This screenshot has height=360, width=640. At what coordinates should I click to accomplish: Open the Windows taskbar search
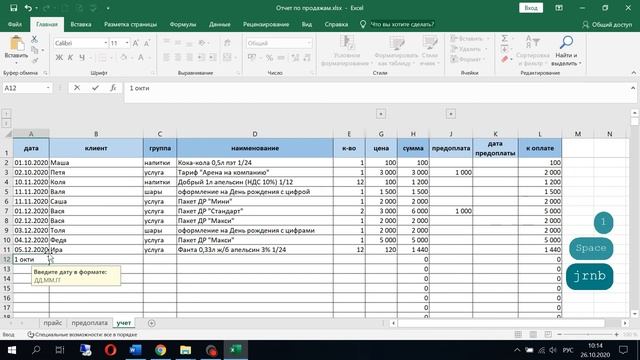(36, 350)
